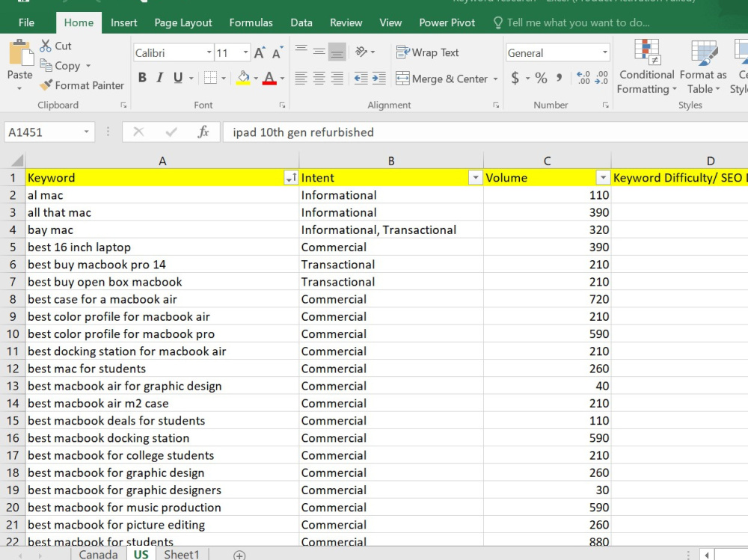The width and height of the screenshot is (748, 560).
Task: Decrease decimal places
Action: [x=601, y=77]
